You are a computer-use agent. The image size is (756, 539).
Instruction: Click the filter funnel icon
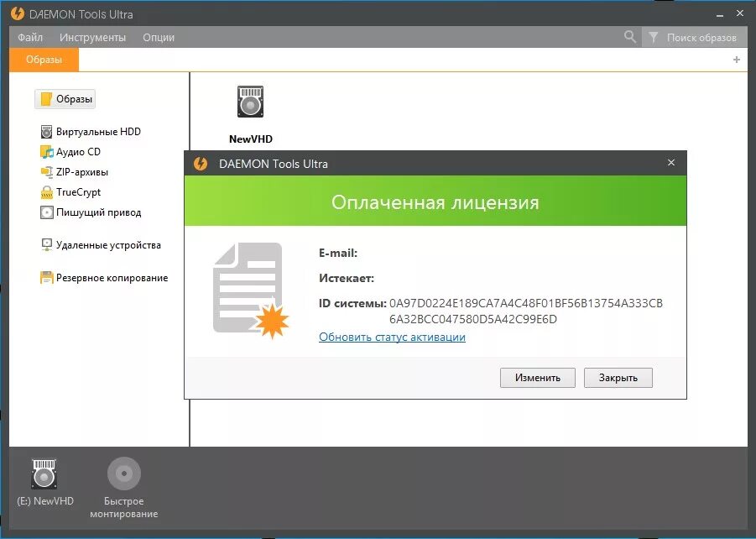click(x=653, y=37)
